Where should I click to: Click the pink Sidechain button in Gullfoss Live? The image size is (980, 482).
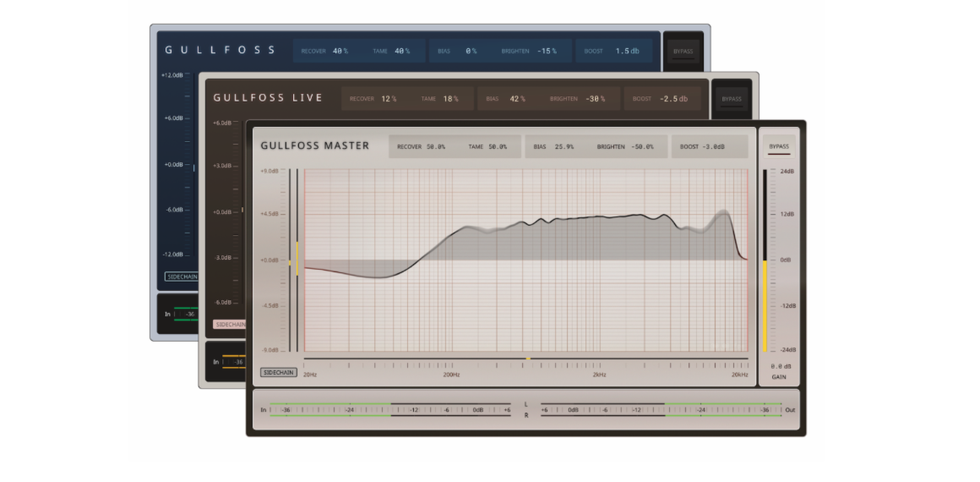(229, 324)
